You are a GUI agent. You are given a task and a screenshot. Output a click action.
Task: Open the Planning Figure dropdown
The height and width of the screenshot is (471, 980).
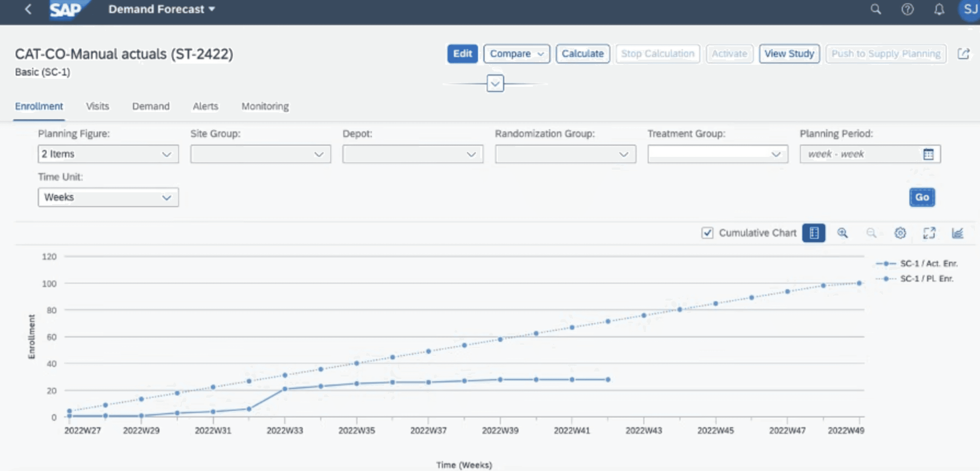[166, 154]
